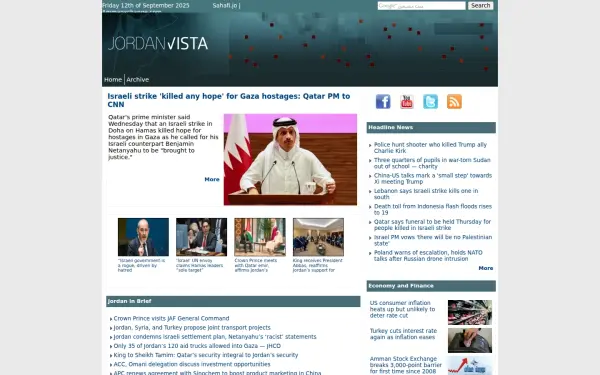Open King to Sheikh Tamim security story
The height and width of the screenshot is (375, 600).
pyautogui.click(x=205, y=355)
